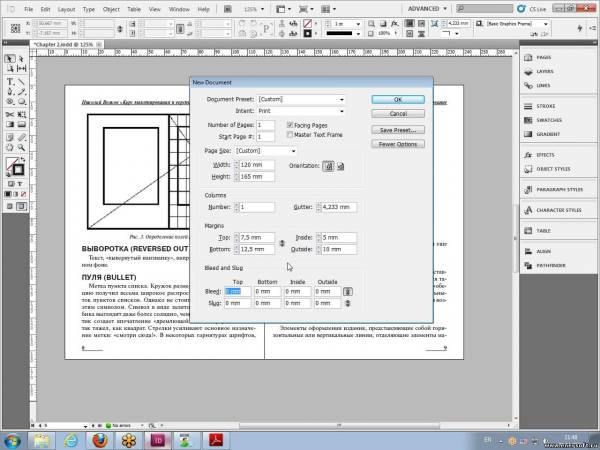
Task: Uncheck the Facing Pages checkbox
Action: (290, 125)
